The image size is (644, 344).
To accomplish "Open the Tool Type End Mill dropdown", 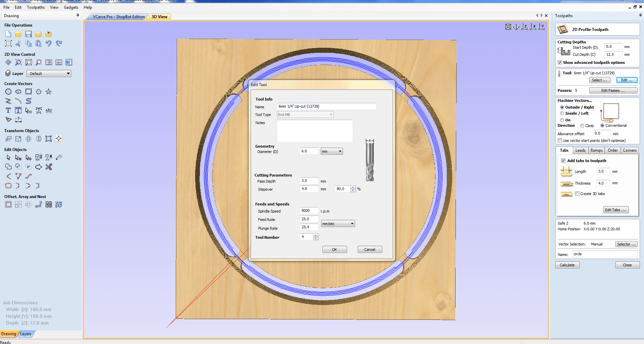I will pyautogui.click(x=305, y=115).
